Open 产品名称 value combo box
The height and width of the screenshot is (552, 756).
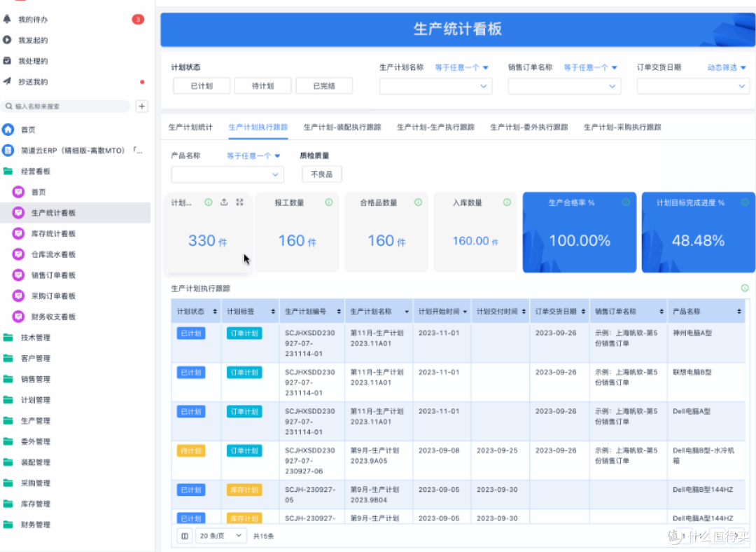point(227,174)
